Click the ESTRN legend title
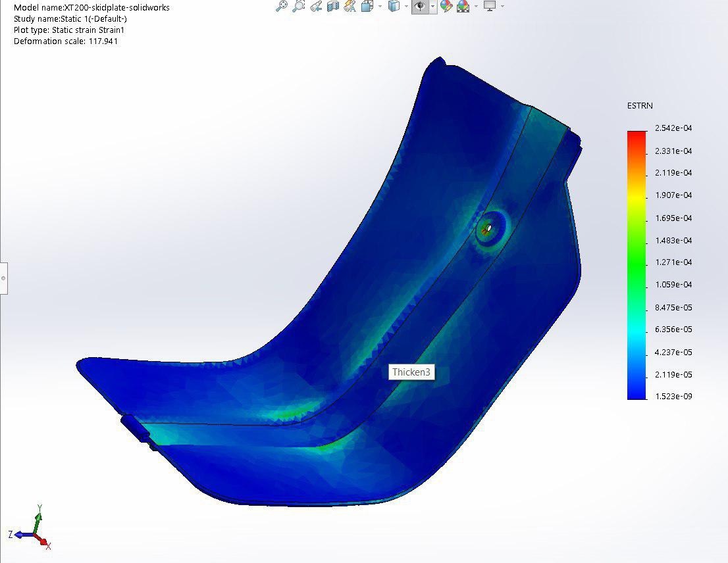Viewport: 728px width, 563px height. 640,106
